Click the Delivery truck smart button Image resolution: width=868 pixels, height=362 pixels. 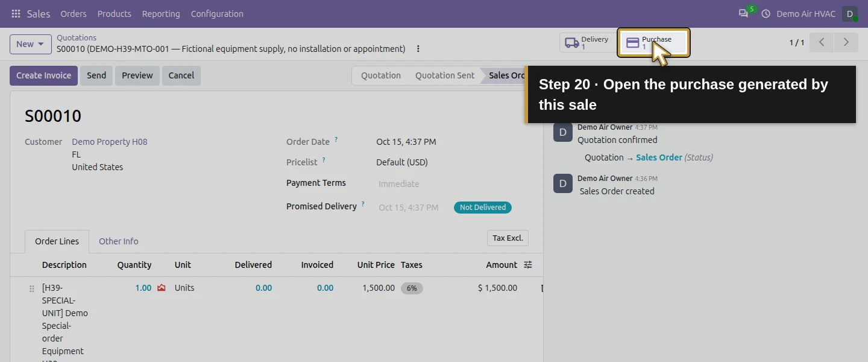coord(587,43)
